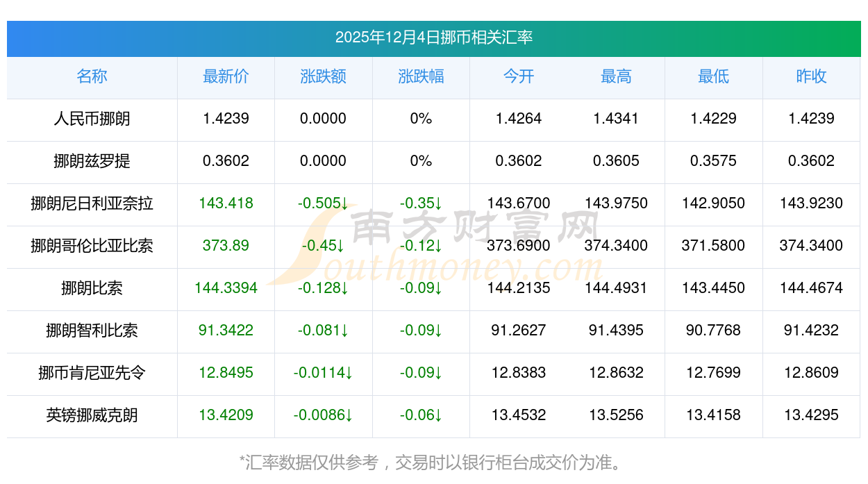
Task: Click the 挪朗哥伦比亚比索 row name
Action: [x=92, y=246]
